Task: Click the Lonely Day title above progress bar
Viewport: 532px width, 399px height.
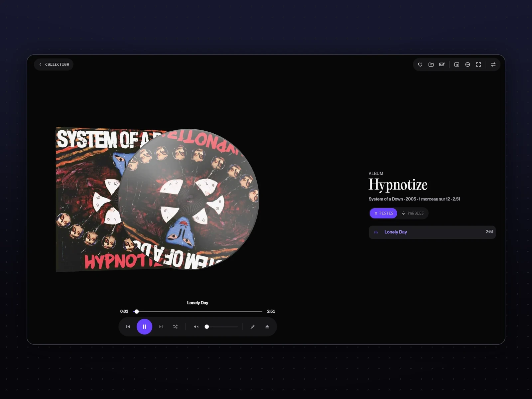Action: [198, 303]
